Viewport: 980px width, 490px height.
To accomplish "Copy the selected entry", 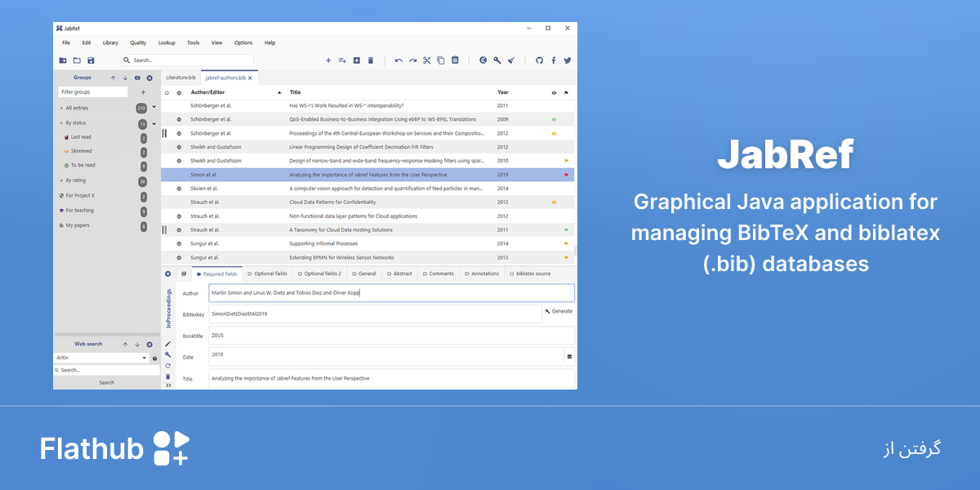I will [441, 60].
